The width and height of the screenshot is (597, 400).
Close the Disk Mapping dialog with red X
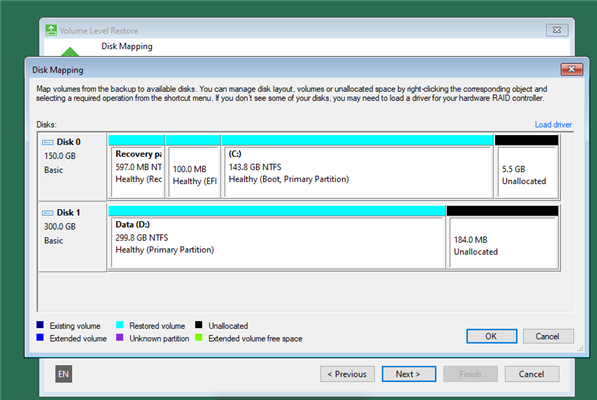pyautogui.click(x=571, y=69)
